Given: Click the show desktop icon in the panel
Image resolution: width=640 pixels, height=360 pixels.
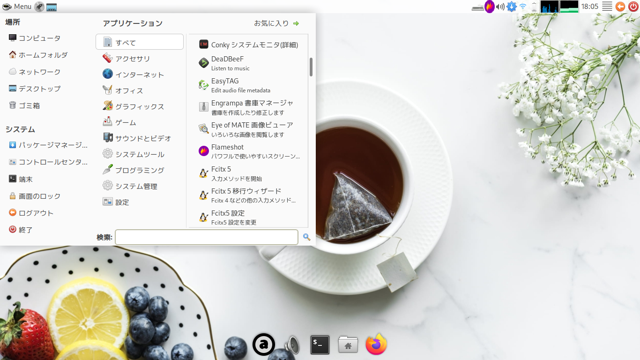Looking at the screenshot, I should (51, 7).
